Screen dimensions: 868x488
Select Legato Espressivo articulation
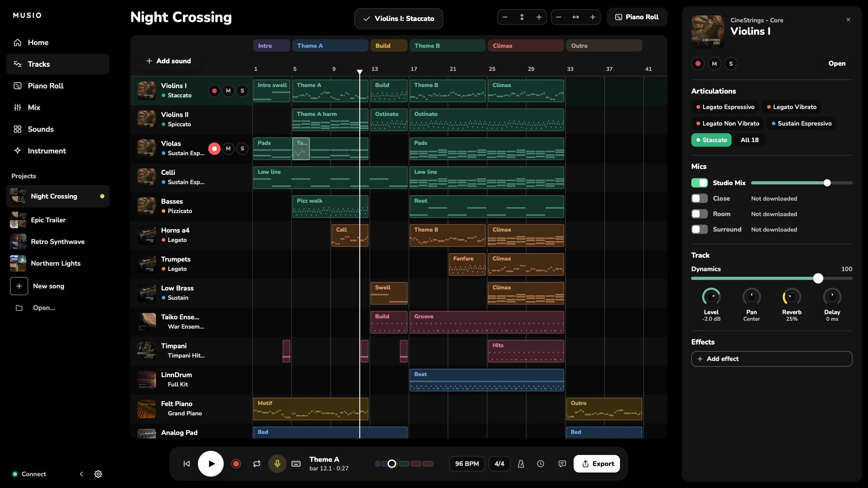725,107
